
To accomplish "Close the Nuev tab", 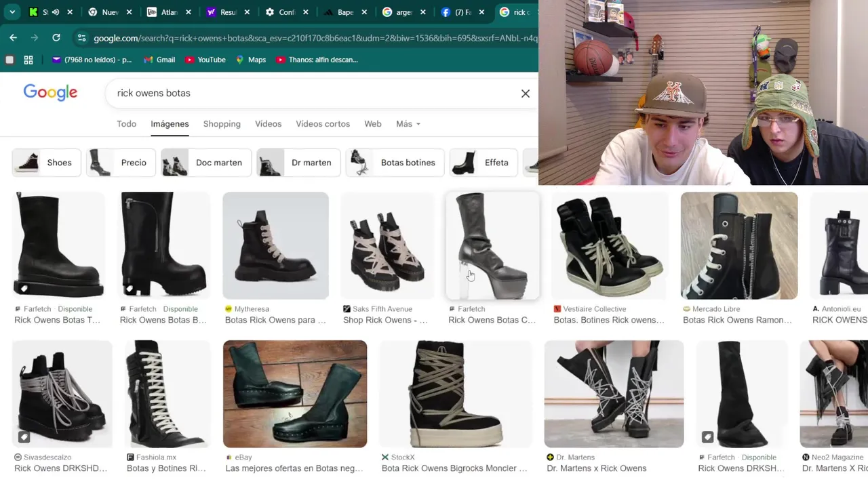I will [x=130, y=12].
